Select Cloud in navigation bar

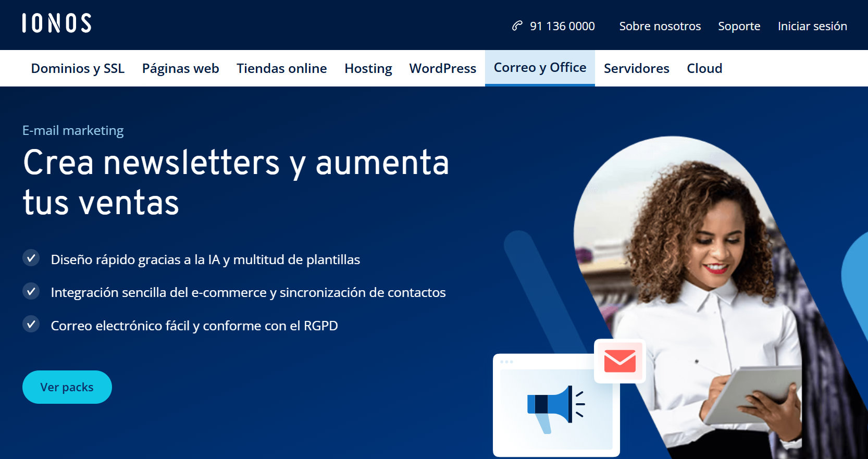(704, 68)
